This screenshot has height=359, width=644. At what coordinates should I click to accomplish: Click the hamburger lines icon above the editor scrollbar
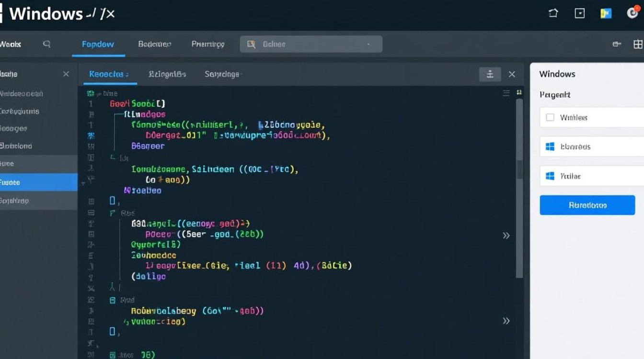tap(506, 93)
